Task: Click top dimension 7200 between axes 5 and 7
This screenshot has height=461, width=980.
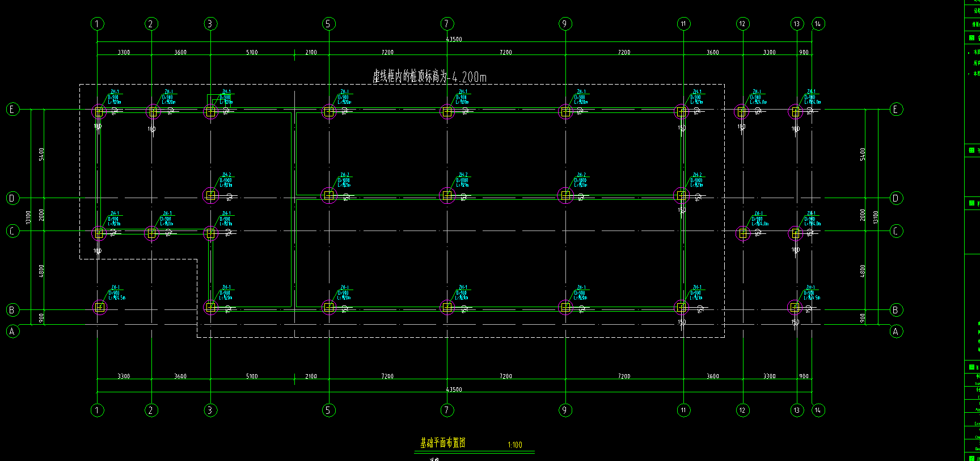Action: click(387, 52)
